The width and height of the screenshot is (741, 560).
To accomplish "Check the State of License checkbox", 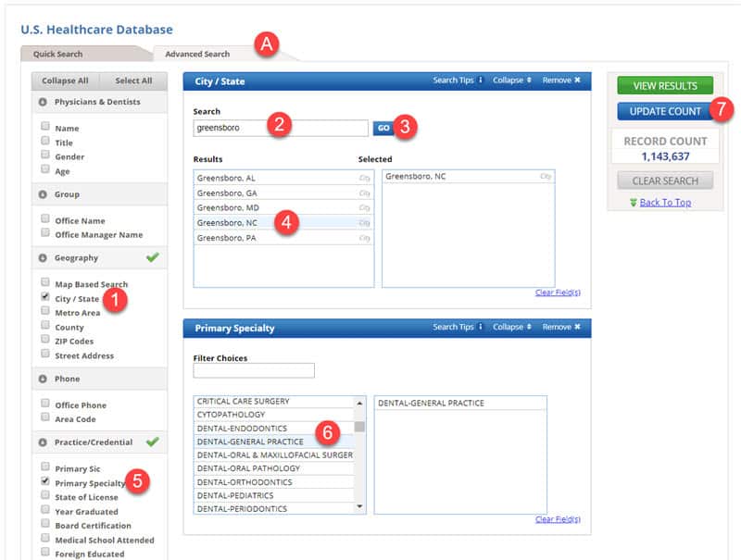I will 44,495.
